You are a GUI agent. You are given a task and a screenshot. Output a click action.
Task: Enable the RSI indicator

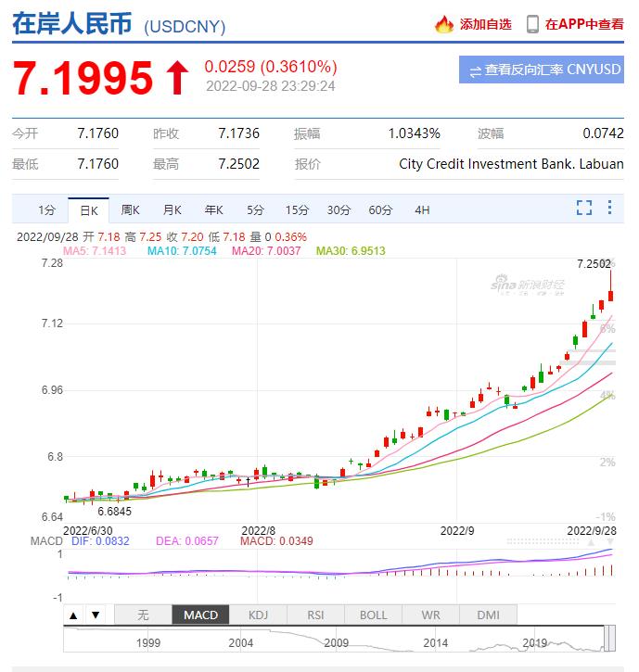pos(315,615)
